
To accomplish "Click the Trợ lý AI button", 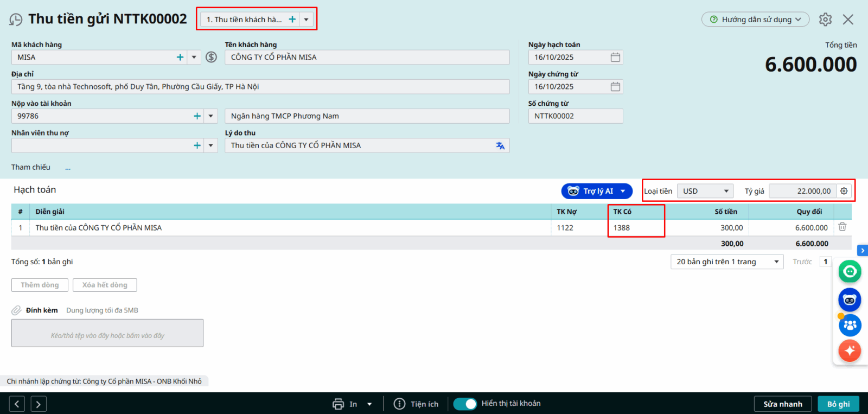I will pyautogui.click(x=597, y=191).
